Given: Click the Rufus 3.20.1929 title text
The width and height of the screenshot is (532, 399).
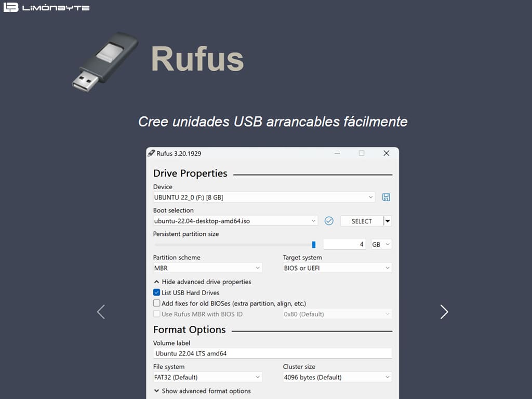Looking at the screenshot, I should 179,153.
